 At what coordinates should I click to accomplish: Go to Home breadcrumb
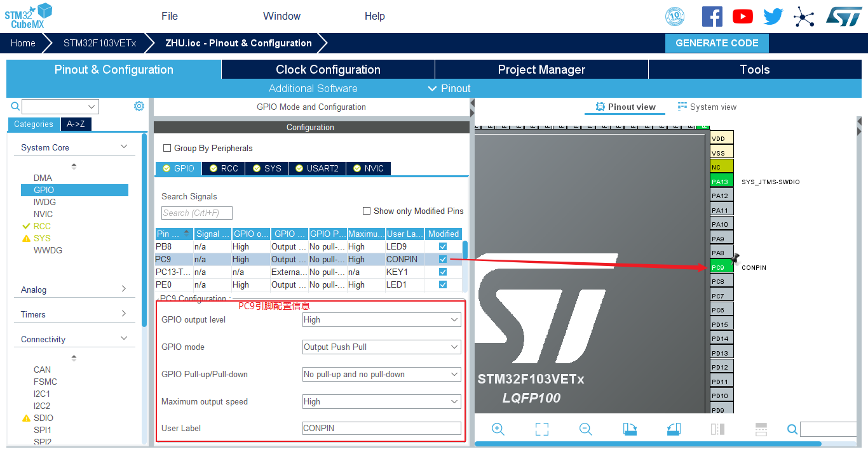23,43
